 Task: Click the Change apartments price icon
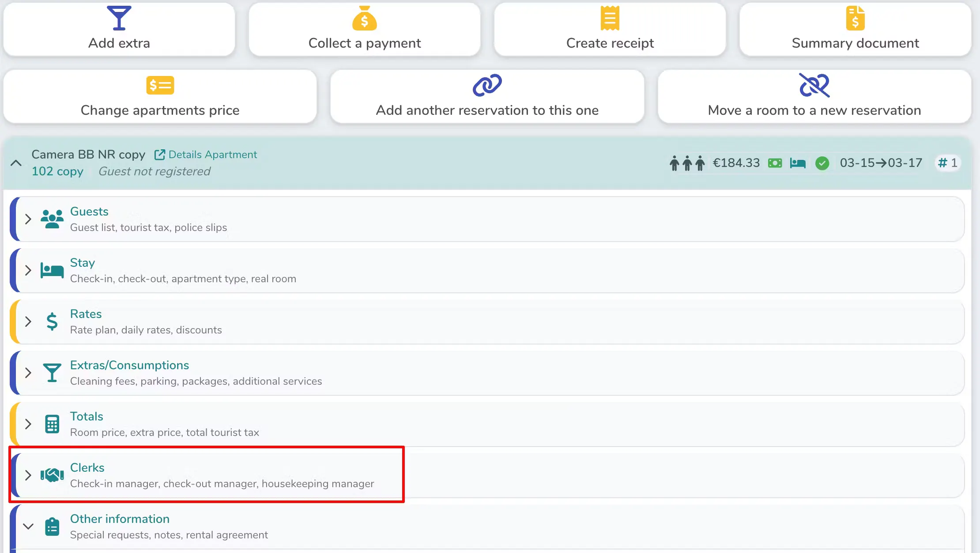[160, 85]
